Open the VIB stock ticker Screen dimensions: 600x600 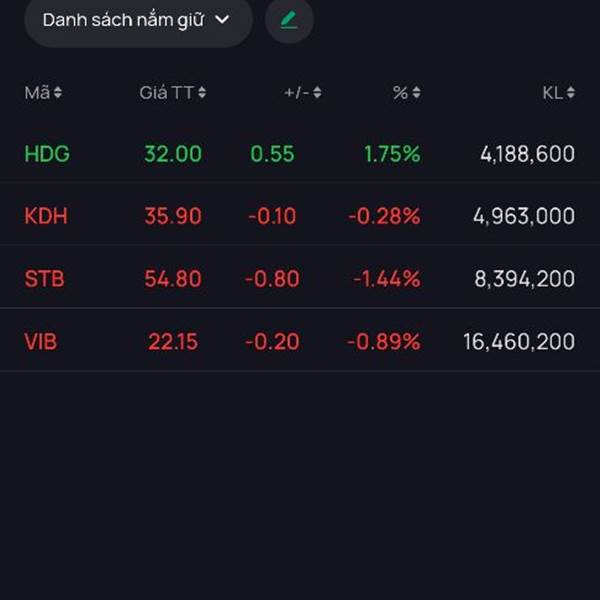pos(41,341)
